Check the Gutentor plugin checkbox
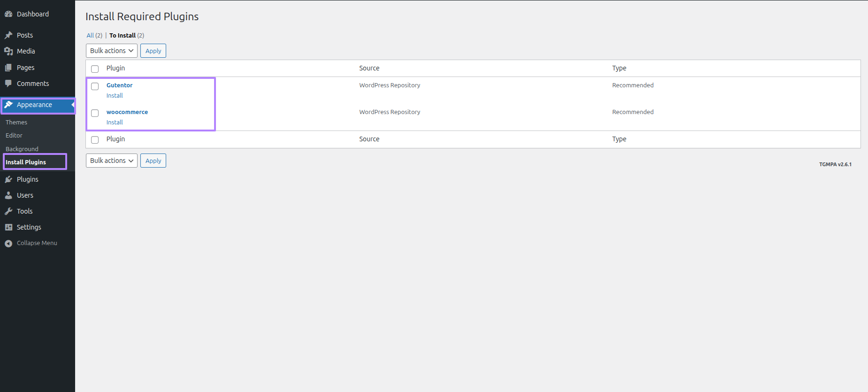Screen dimensions: 868x392 95,86
